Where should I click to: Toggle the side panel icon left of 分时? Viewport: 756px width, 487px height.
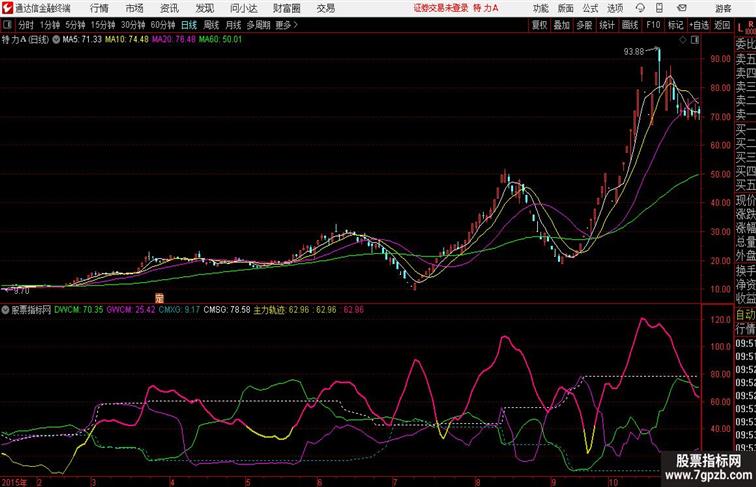tap(8, 24)
